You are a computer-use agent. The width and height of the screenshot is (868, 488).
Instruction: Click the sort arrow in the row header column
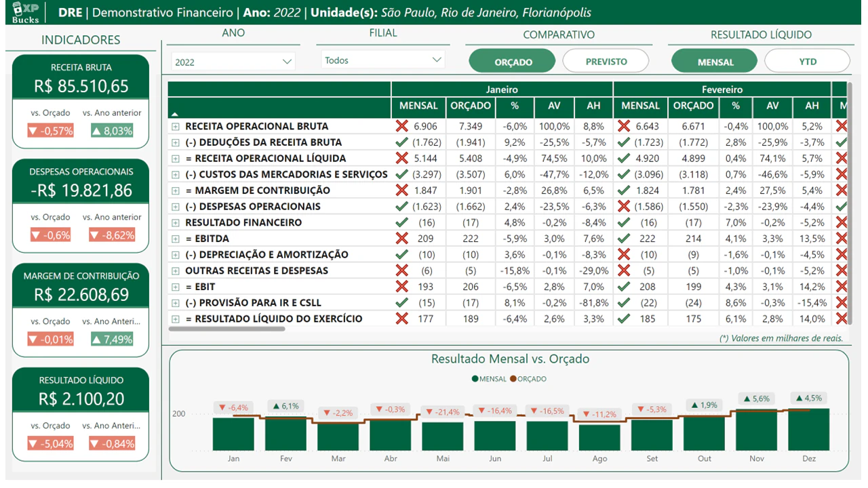click(x=175, y=114)
